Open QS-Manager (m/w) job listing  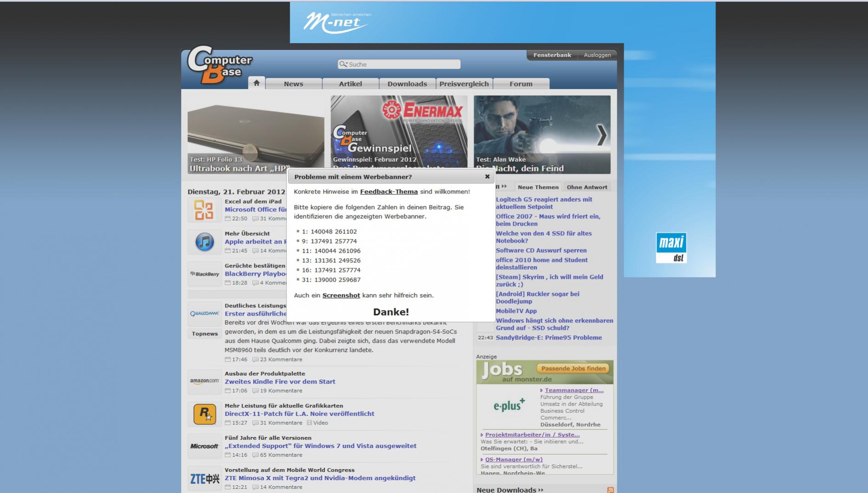pos(514,459)
